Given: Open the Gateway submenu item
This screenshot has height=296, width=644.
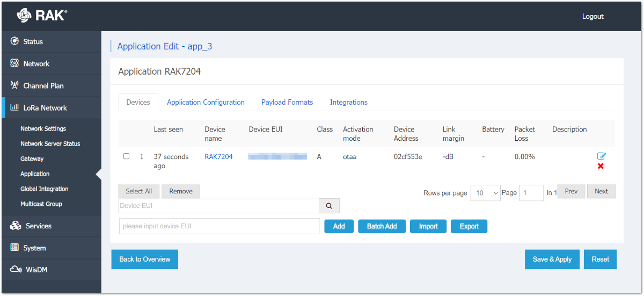Looking at the screenshot, I should point(32,159).
